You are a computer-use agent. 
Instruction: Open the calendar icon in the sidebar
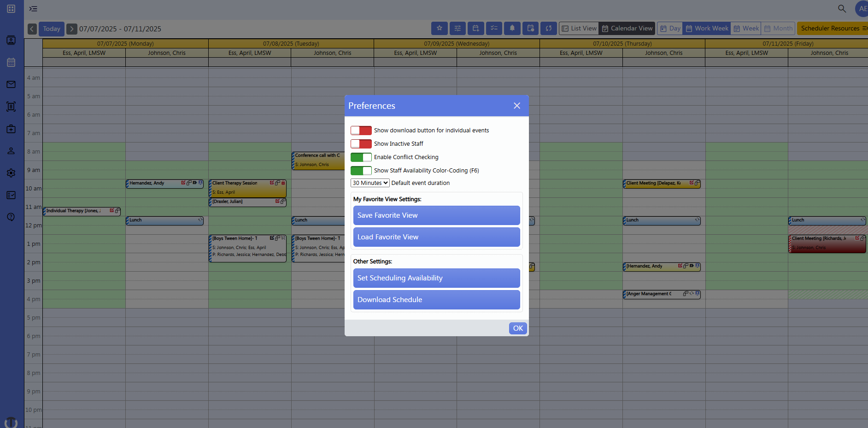(11, 62)
